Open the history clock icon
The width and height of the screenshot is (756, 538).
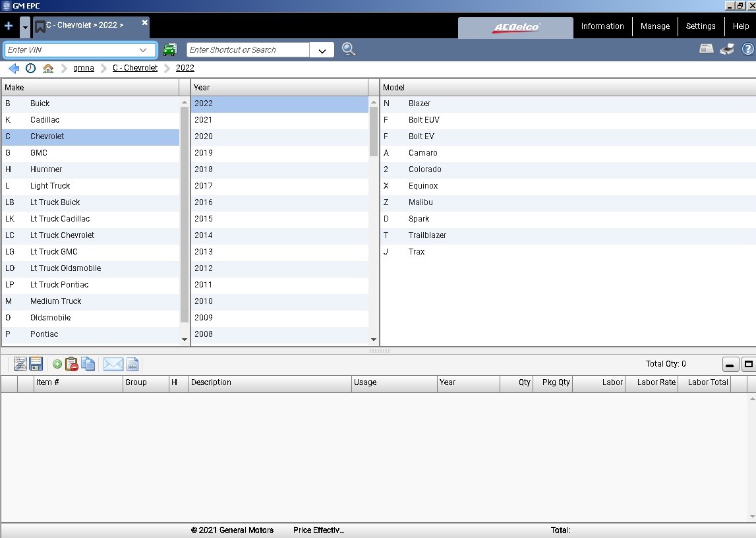(30, 68)
